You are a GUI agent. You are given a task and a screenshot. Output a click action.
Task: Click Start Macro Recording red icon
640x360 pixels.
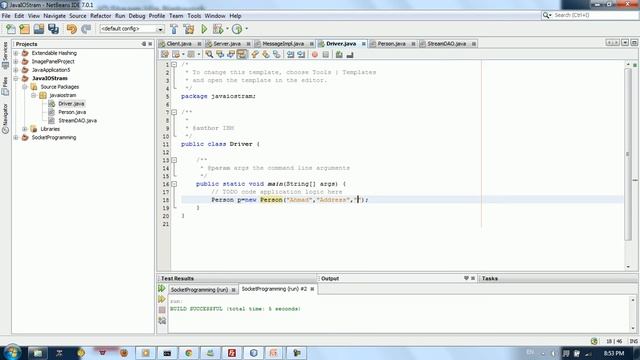[x=315, y=54]
